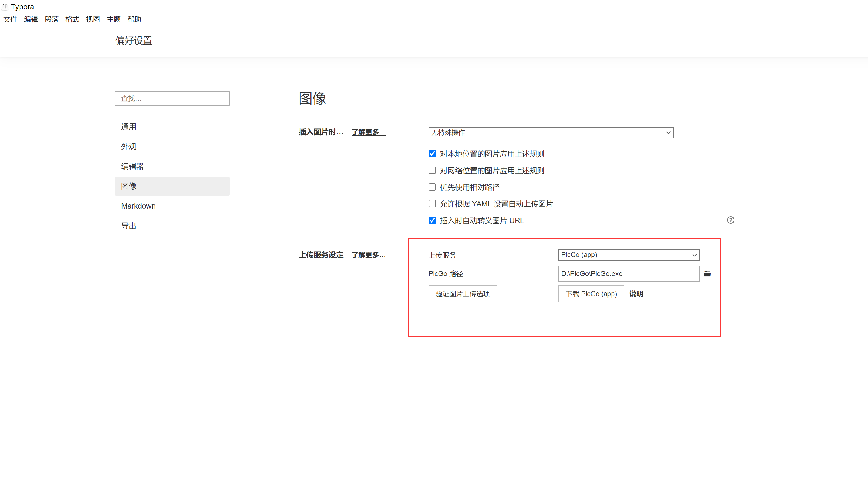Click the 上传服务 label
The width and height of the screenshot is (868, 500).
[x=442, y=255]
